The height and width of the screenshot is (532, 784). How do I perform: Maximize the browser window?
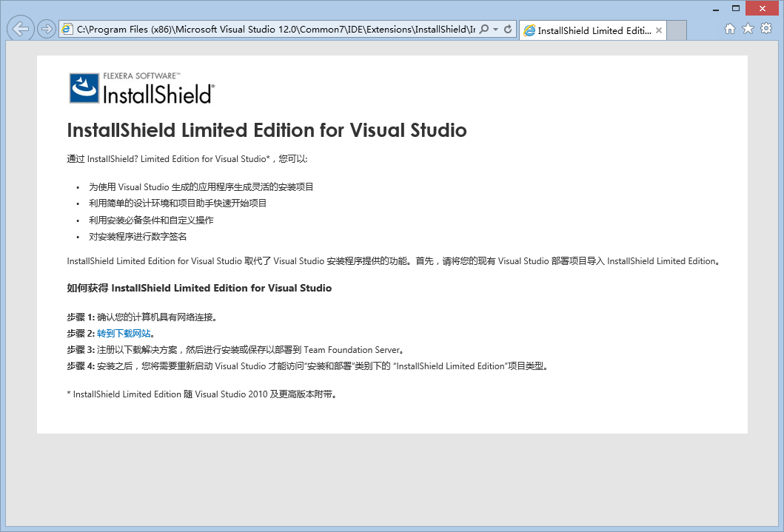pos(735,8)
